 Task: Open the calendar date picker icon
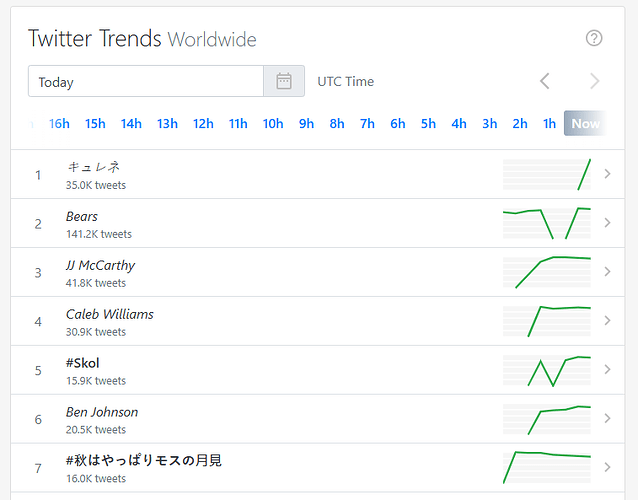pos(284,81)
